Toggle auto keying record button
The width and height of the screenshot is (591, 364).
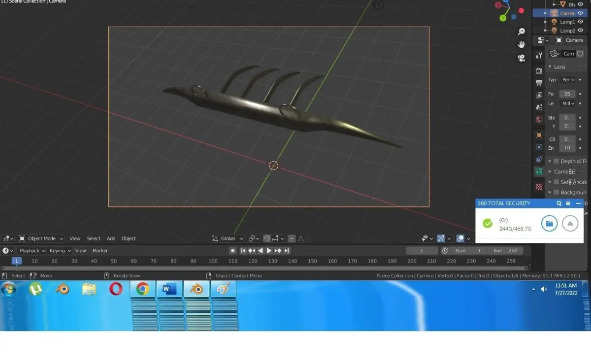click(x=233, y=251)
